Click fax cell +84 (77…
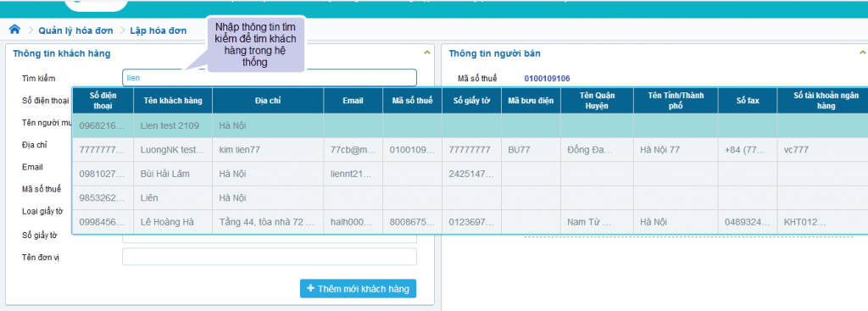The width and height of the screenshot is (868, 311). (x=748, y=149)
